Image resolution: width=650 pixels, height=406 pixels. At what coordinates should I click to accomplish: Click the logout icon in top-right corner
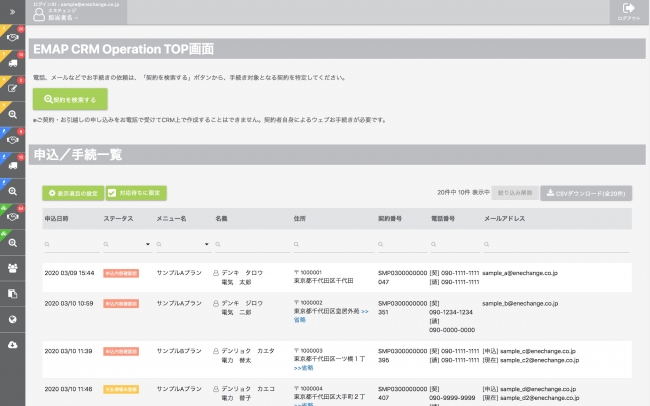point(628,11)
